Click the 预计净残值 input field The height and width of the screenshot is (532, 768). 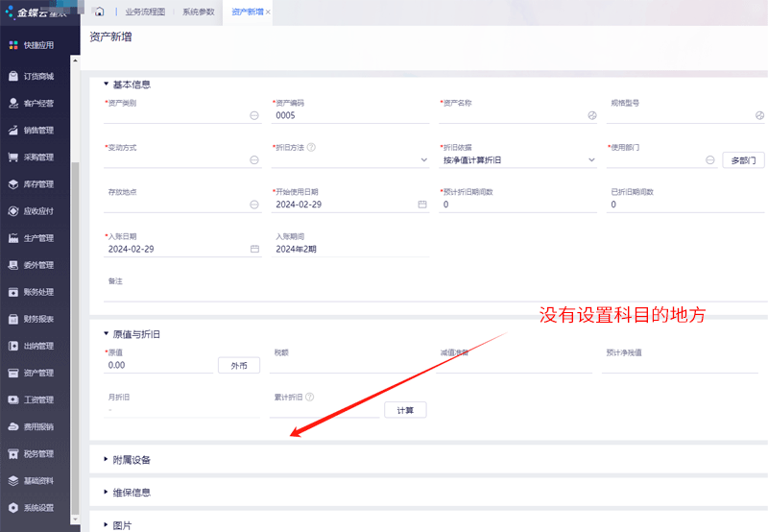(x=680, y=366)
